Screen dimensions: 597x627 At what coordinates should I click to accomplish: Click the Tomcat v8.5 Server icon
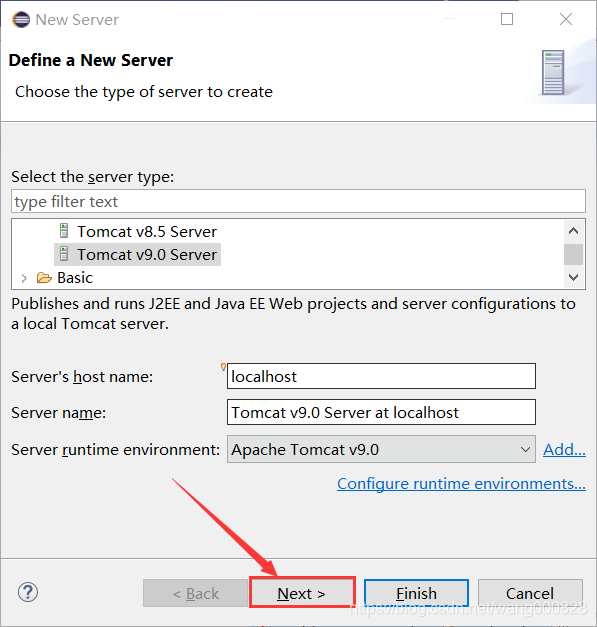[64, 231]
